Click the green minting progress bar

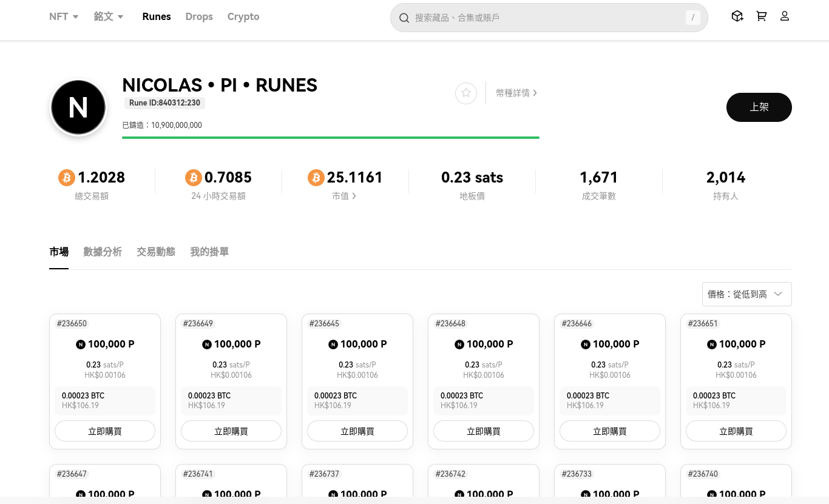tap(331, 138)
